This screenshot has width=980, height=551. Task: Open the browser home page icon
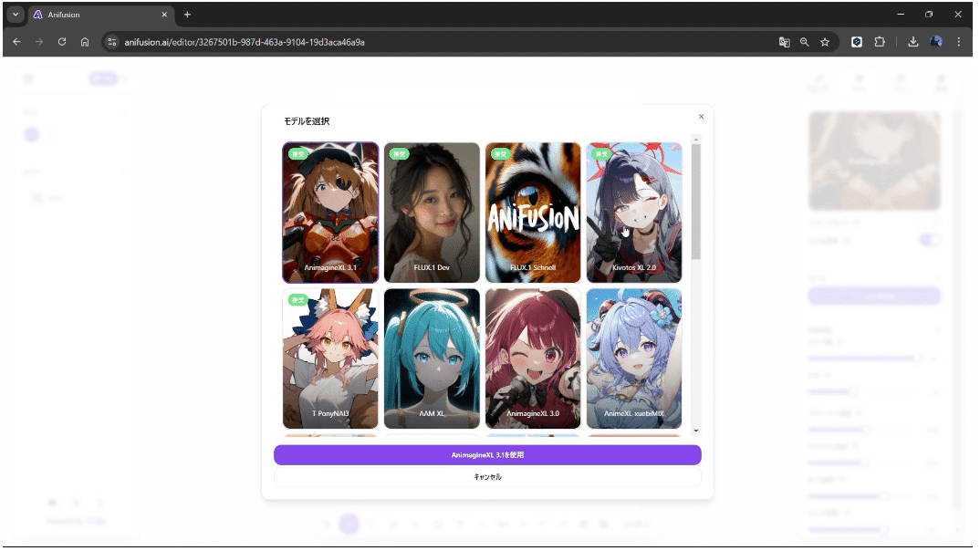click(x=85, y=42)
